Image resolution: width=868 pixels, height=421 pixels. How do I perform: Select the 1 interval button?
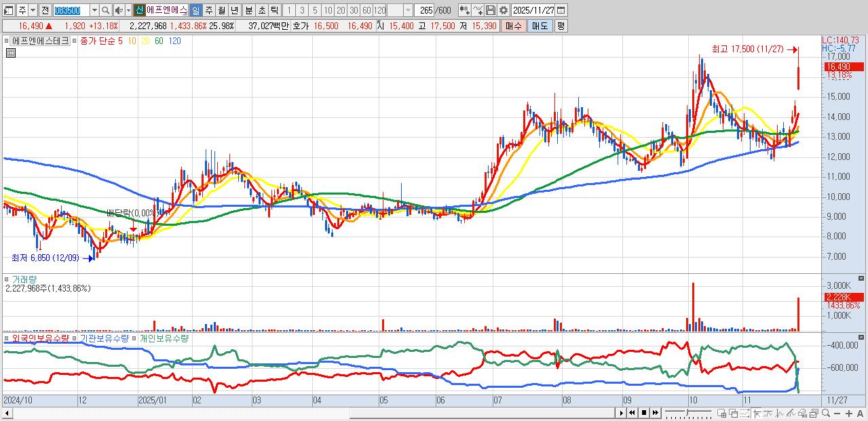pos(288,10)
